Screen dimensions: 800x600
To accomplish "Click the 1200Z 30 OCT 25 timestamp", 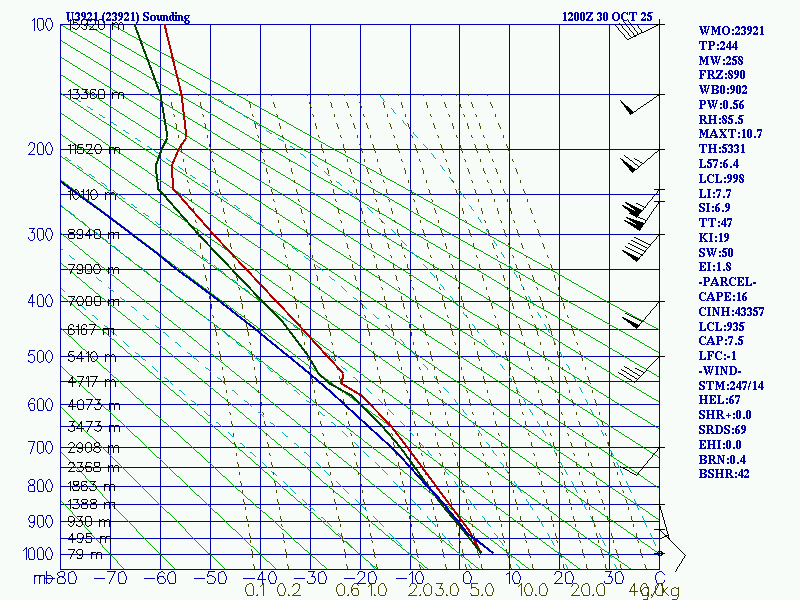I will 607,17.
